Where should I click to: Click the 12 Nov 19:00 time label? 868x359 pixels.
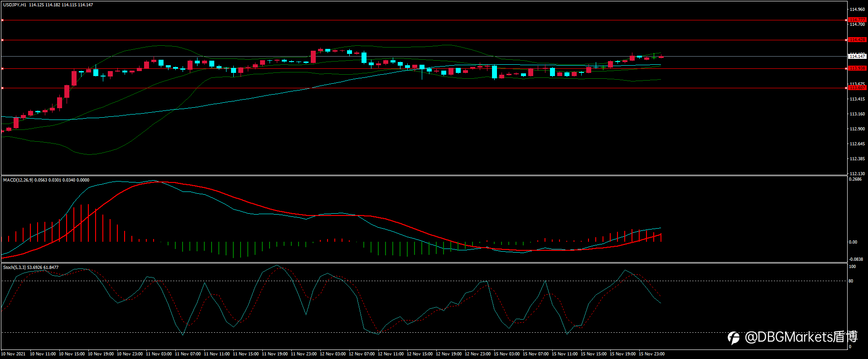coord(448,354)
